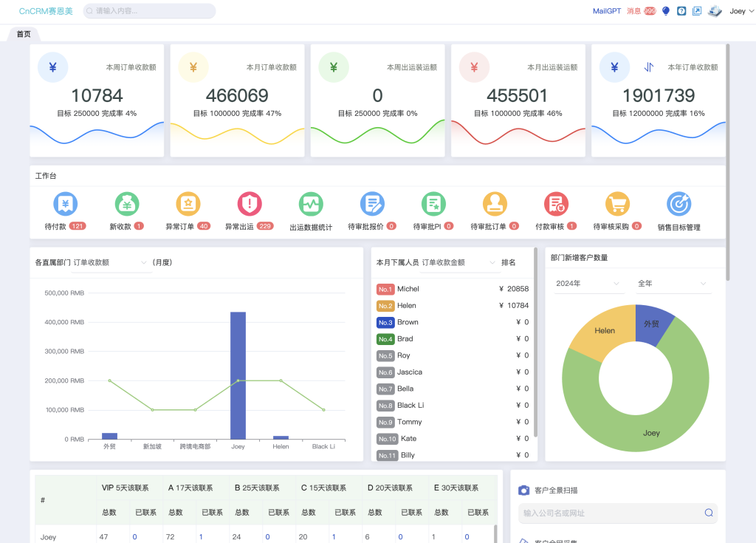Open the 待付款 pending payment icon
Screen dimensions: 756x543
click(x=65, y=204)
